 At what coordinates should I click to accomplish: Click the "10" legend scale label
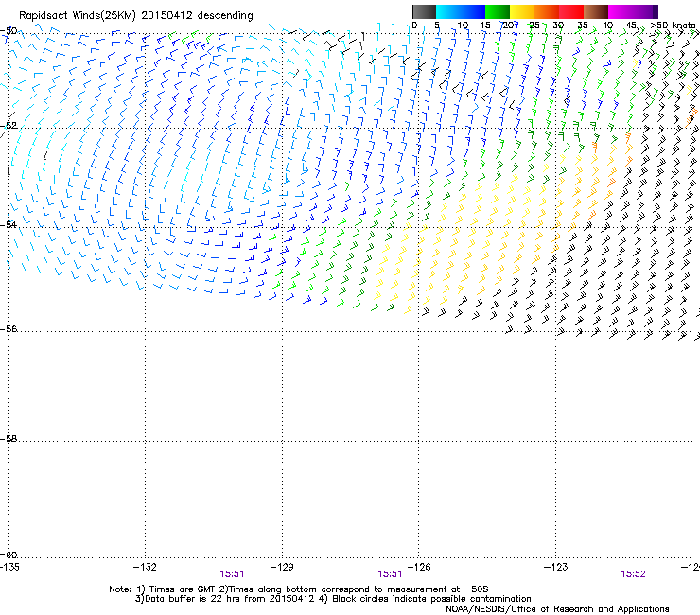click(463, 26)
